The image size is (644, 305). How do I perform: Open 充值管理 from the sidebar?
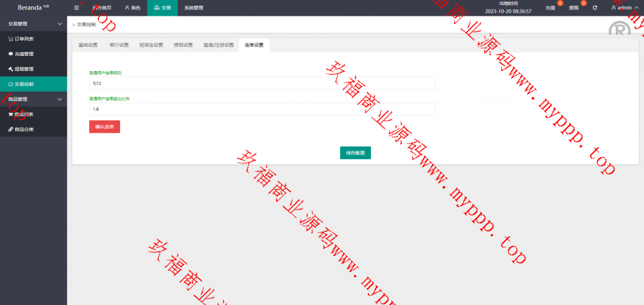pos(24,53)
